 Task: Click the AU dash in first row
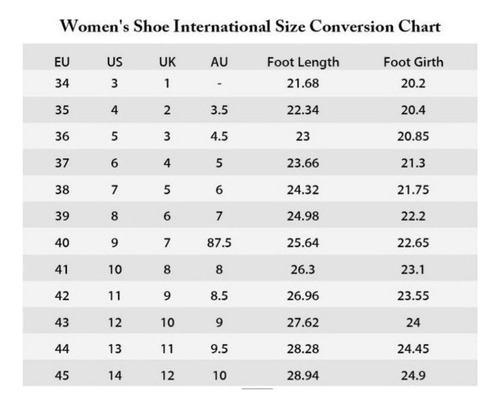click(x=219, y=84)
